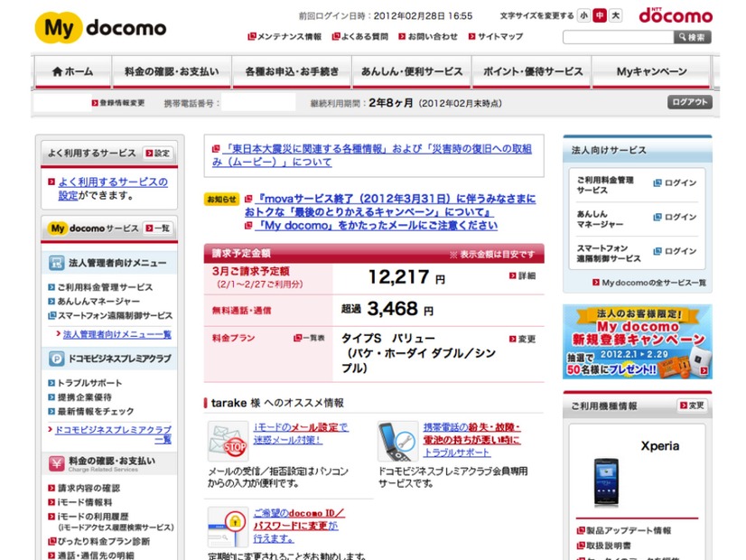Click the NTT docomo brand logo

[x=676, y=15]
